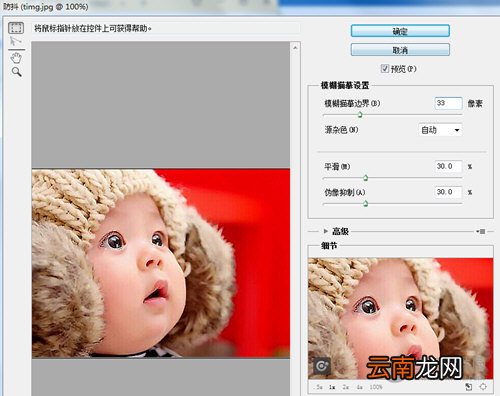Viewport: 500px width, 396px height.
Task: Click the 模糊描摹边界 slider handle
Action: pos(360,115)
